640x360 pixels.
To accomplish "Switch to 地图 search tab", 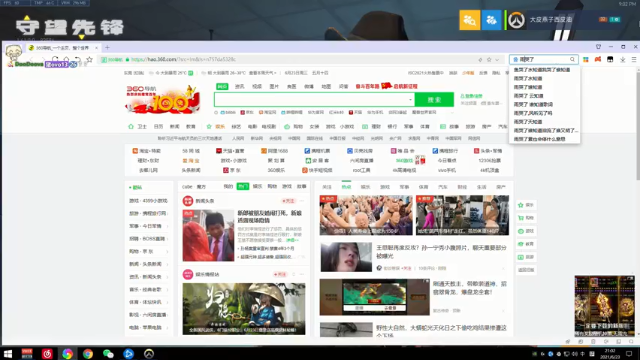I will 326,87.
